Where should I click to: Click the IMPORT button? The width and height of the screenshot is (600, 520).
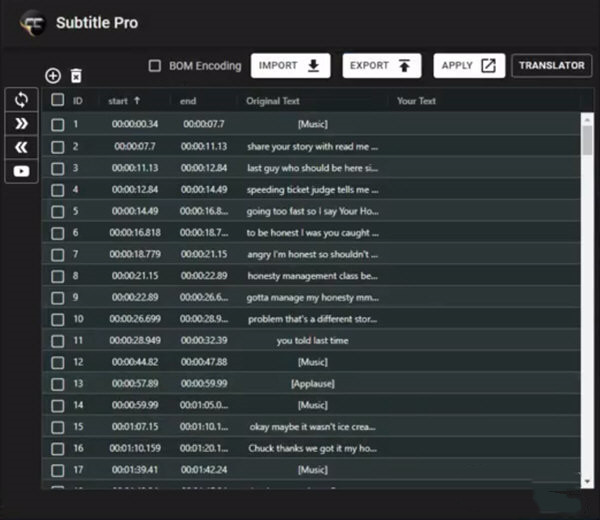(290, 66)
